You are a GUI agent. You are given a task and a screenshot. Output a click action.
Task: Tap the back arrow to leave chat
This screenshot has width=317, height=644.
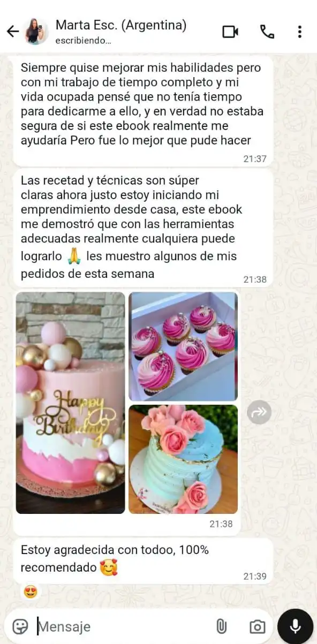pos(12,32)
